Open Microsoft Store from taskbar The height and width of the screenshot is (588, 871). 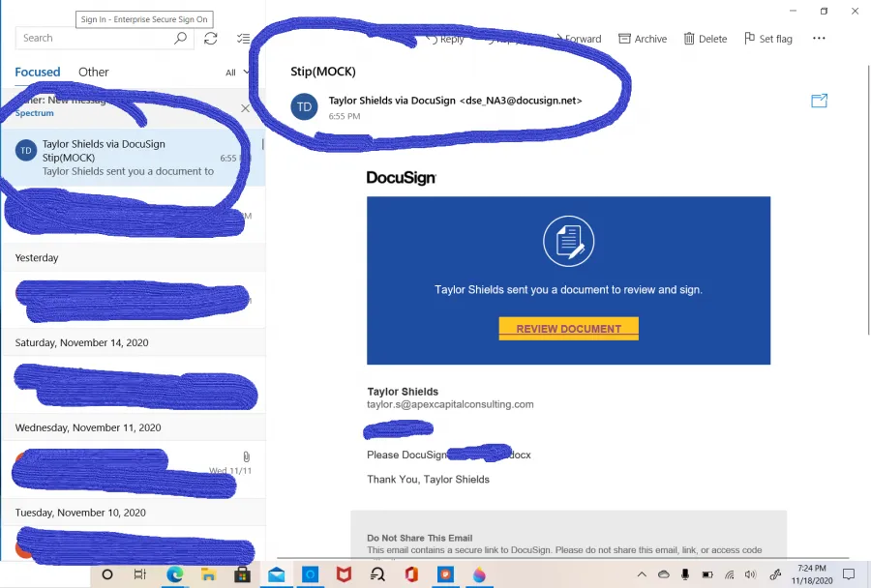[x=242, y=574]
